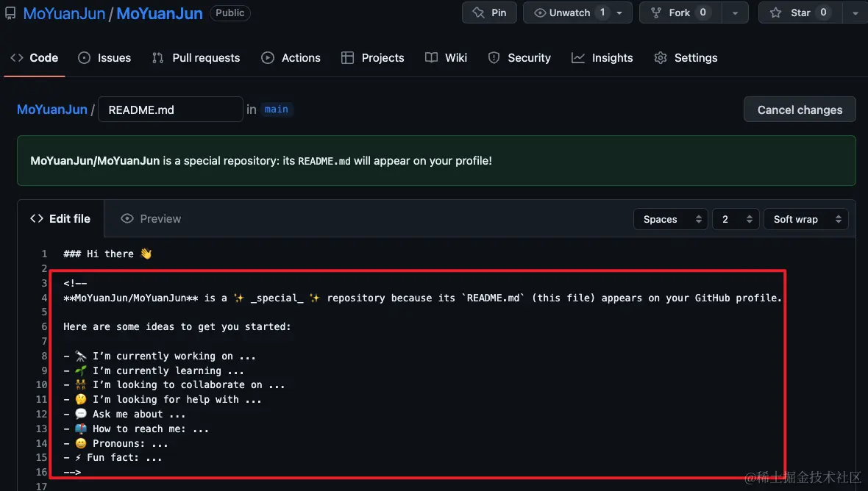Image resolution: width=868 pixels, height=491 pixels.
Task: Switch to the Preview tab
Action: click(x=151, y=218)
